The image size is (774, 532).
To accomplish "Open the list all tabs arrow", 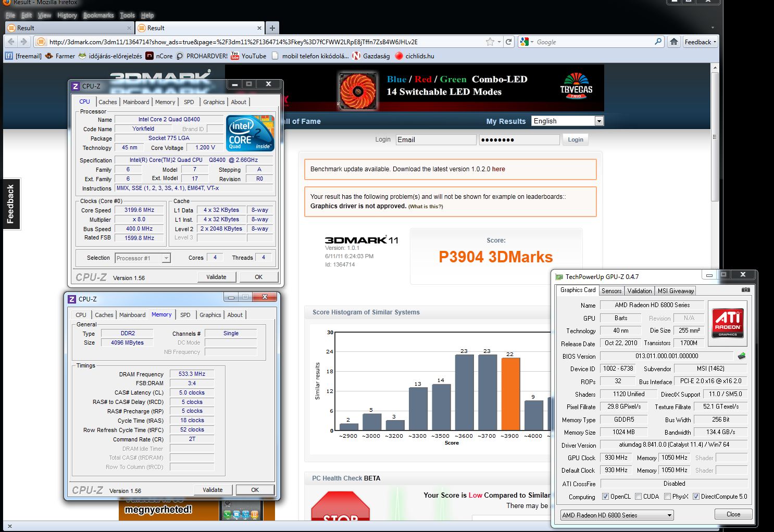I will (713, 28).
